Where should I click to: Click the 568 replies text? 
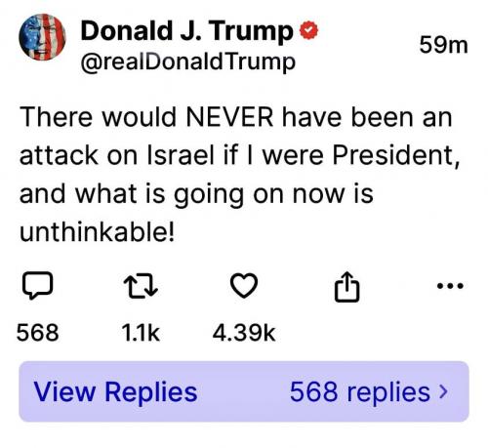pyautogui.click(x=360, y=391)
